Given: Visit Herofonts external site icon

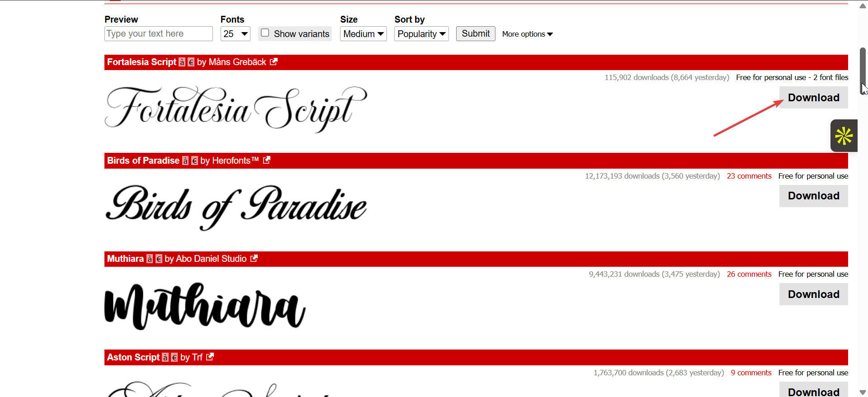Looking at the screenshot, I should pos(267,160).
